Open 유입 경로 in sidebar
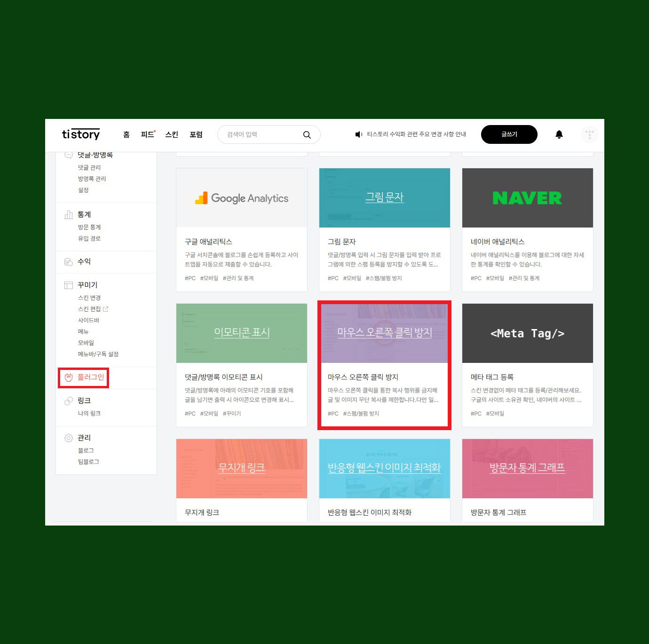 point(89,239)
